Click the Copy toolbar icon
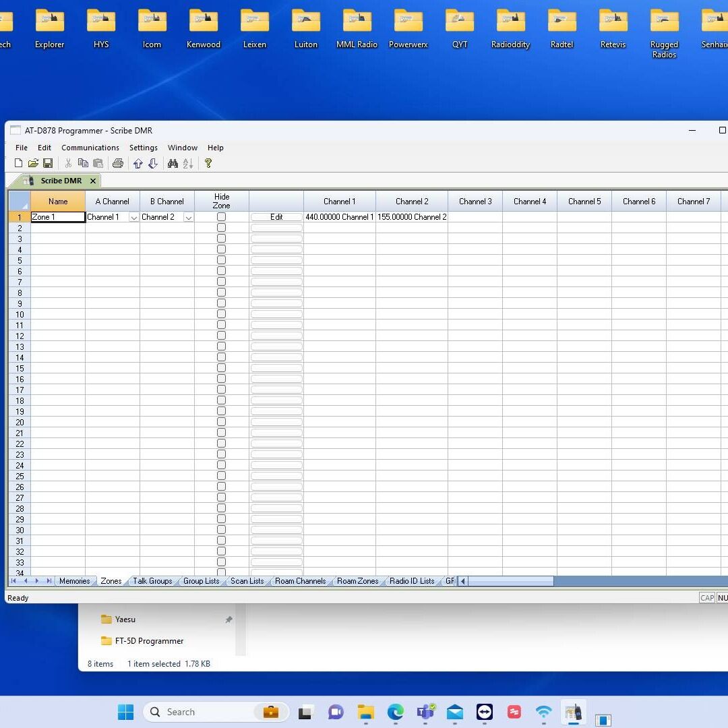 pos(83,163)
